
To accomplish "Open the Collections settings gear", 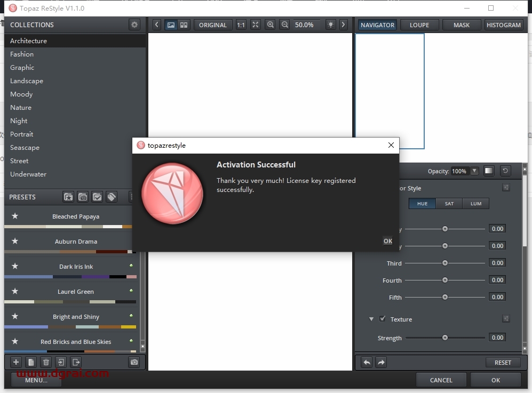I will point(134,25).
